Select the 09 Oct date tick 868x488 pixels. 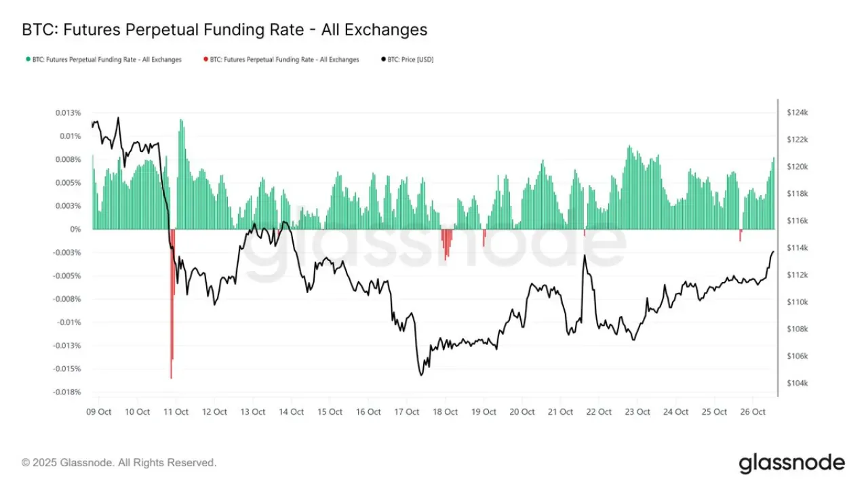point(100,412)
